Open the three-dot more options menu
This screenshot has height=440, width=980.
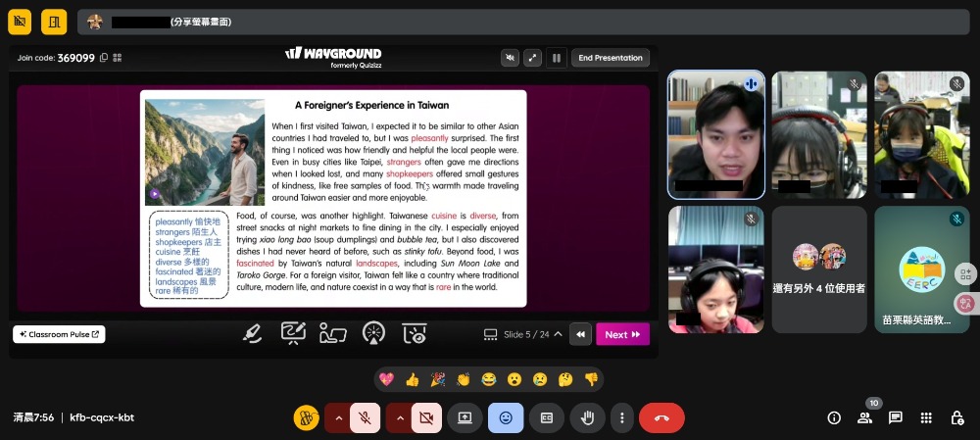[621, 417]
